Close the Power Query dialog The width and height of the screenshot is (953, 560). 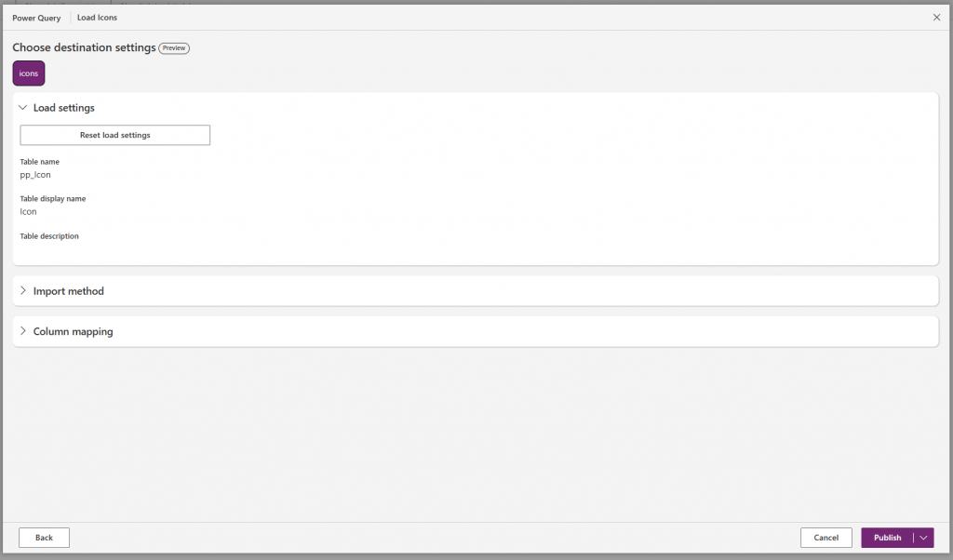pyautogui.click(x=936, y=17)
